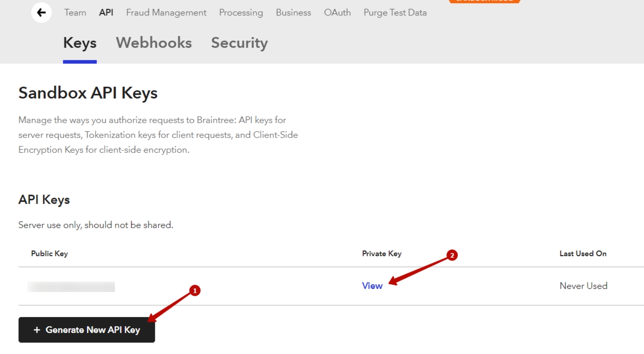Open the Team menu item
This screenshot has width=644, height=354.
(x=75, y=13)
